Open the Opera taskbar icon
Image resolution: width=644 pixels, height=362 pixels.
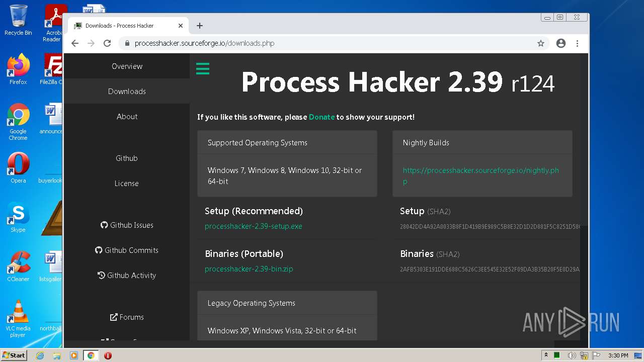[108, 355]
